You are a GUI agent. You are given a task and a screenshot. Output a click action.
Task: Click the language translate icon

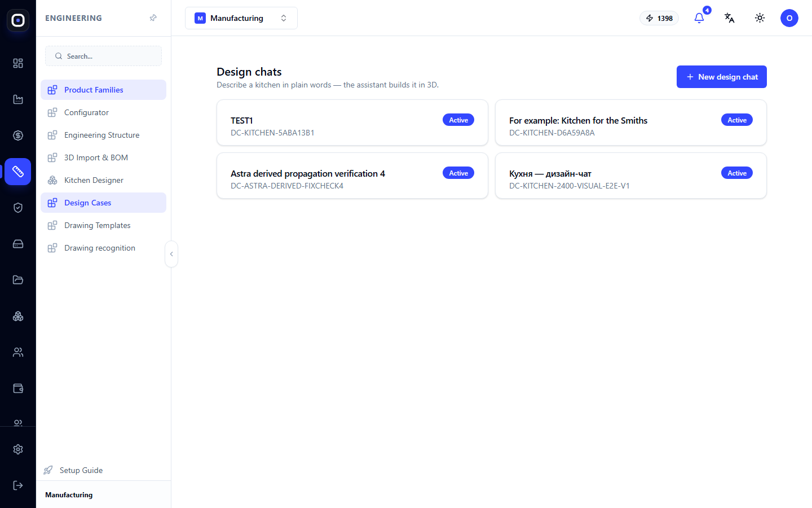coord(729,18)
